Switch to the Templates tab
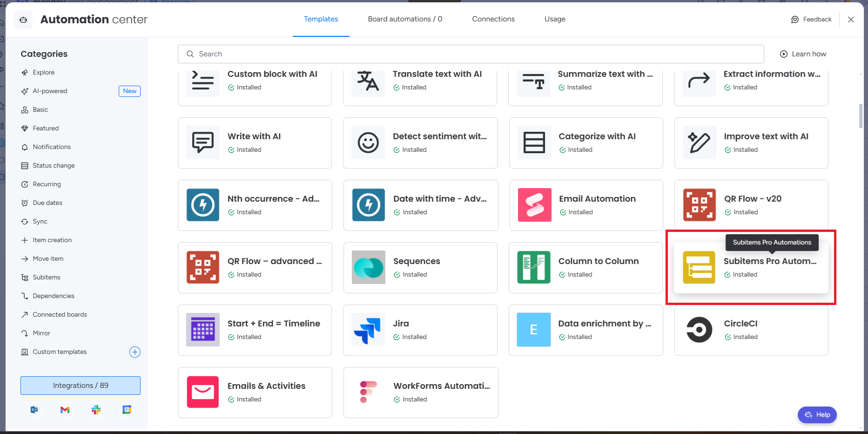Image resolution: width=868 pixels, height=434 pixels. coord(321,19)
